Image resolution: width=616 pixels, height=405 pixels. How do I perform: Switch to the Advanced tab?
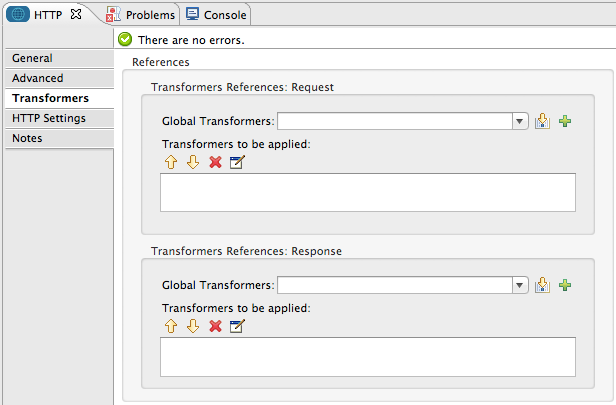coord(38,78)
